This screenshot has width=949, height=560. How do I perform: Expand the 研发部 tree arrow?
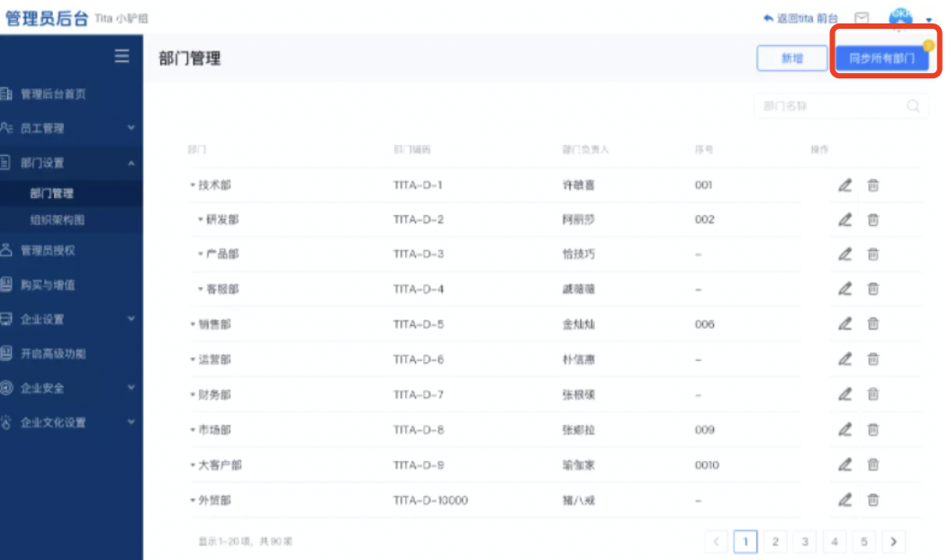tap(200, 220)
